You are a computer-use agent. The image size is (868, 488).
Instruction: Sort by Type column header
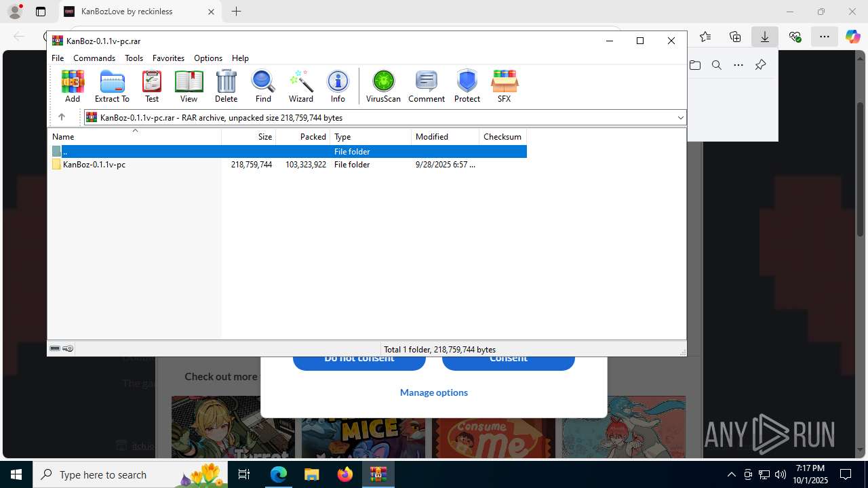pos(371,136)
